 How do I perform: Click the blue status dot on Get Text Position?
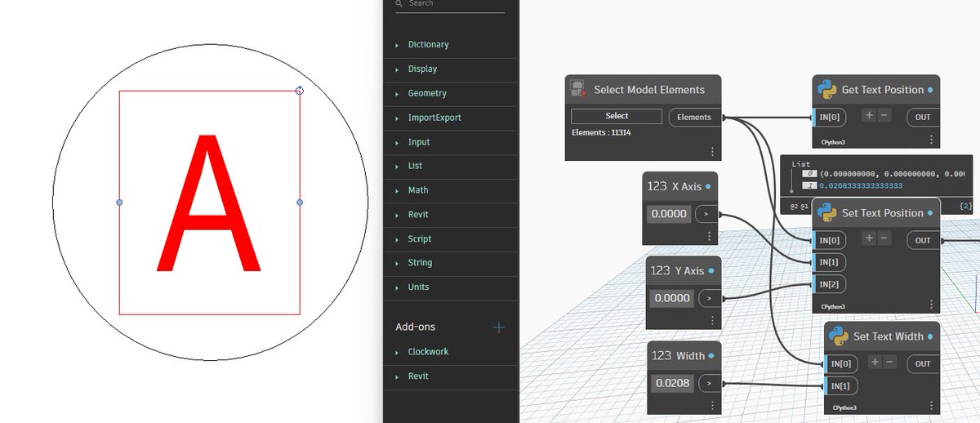[930, 89]
